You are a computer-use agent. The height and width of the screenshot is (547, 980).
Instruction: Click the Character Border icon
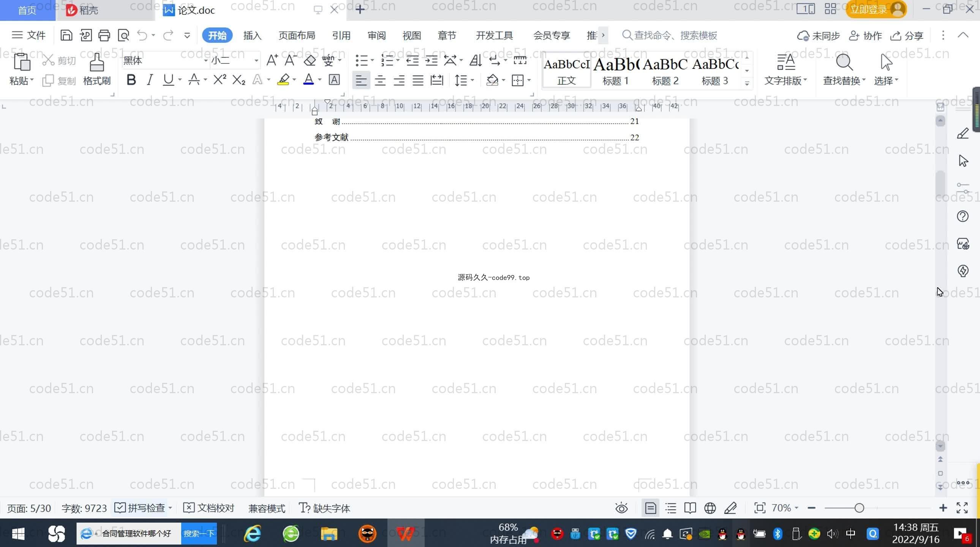click(x=334, y=80)
